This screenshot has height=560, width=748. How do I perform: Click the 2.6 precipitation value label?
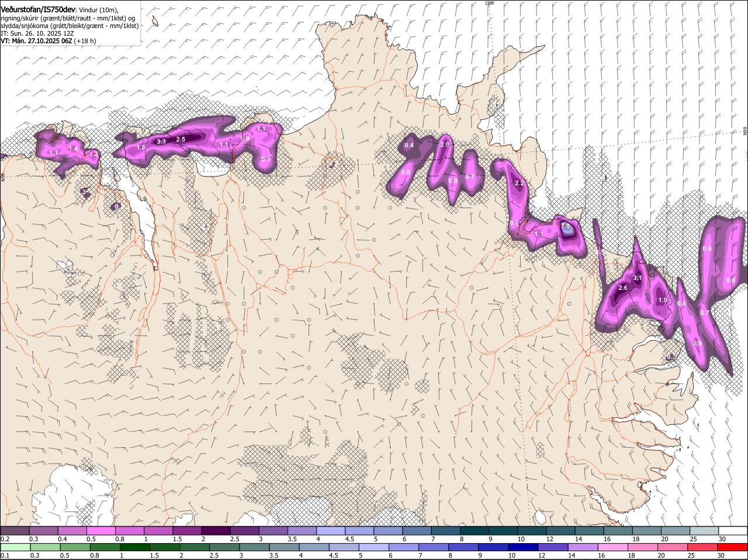[x=623, y=288]
